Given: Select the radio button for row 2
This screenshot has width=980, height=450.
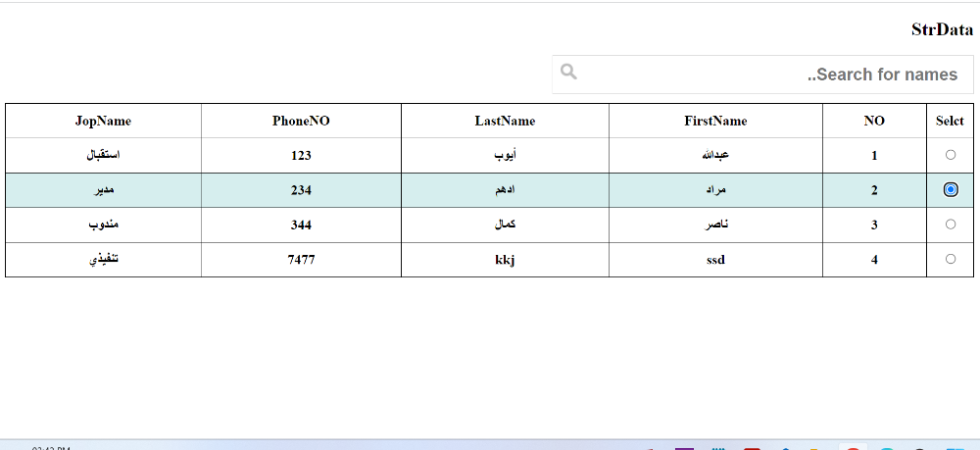Looking at the screenshot, I should (950, 189).
